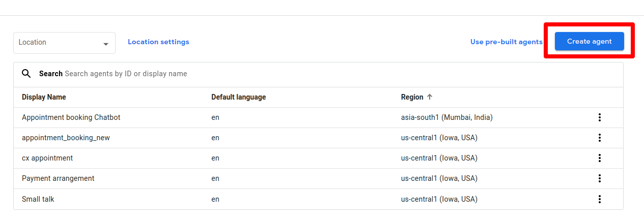644x221 pixels.
Task: Open the Payment arrangement agent
Action: coord(58,178)
